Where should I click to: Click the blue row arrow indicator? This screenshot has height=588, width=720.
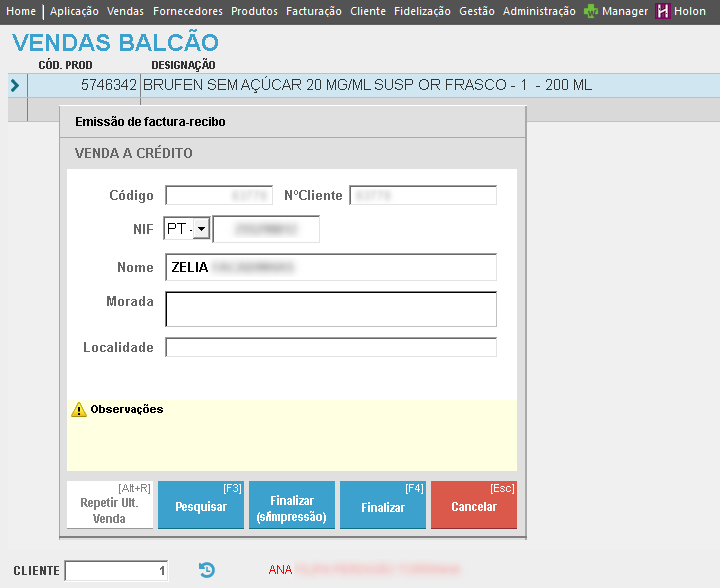[14, 86]
